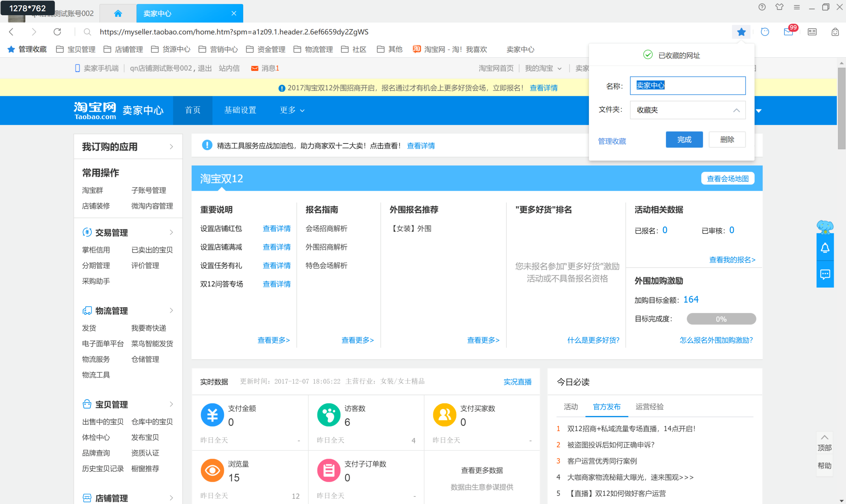Open the 营销中心 bookmarks folder
The image size is (846, 504).
tap(218, 50)
